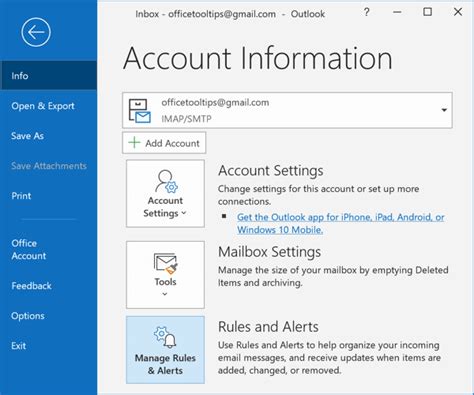
Task: Click Manage Rules & Alerts button
Action: 165,350
